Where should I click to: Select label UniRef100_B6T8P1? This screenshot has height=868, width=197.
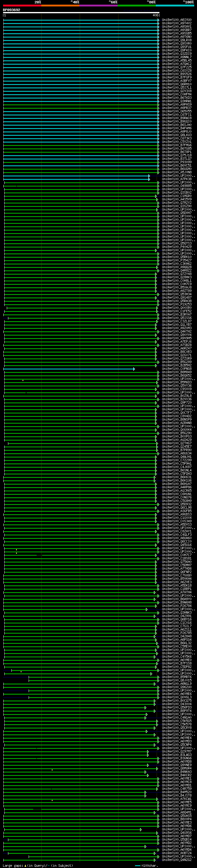[177, 152]
